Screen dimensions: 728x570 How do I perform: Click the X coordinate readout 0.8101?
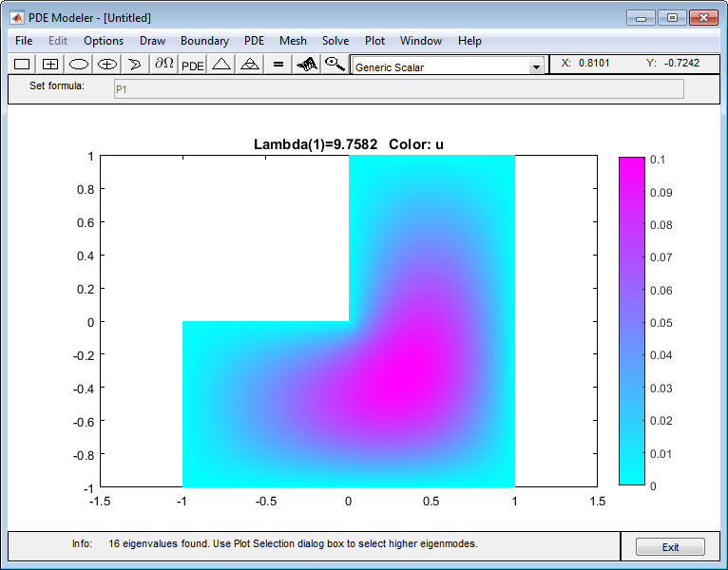coord(594,63)
